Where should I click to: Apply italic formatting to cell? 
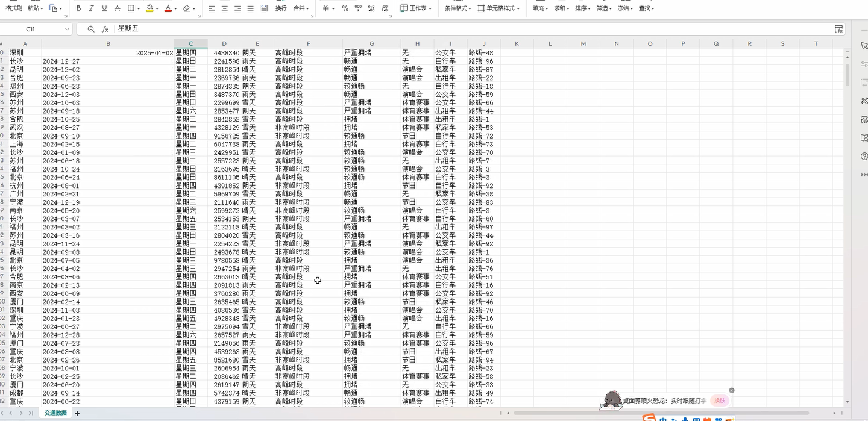[x=92, y=8]
